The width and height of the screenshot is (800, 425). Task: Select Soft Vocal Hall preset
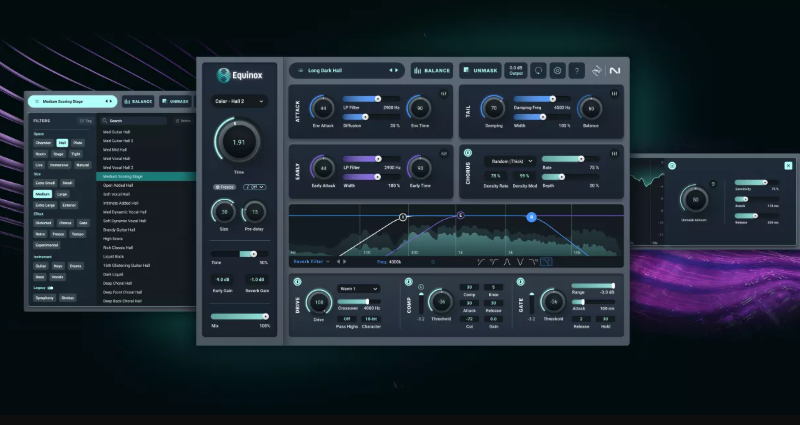117,194
